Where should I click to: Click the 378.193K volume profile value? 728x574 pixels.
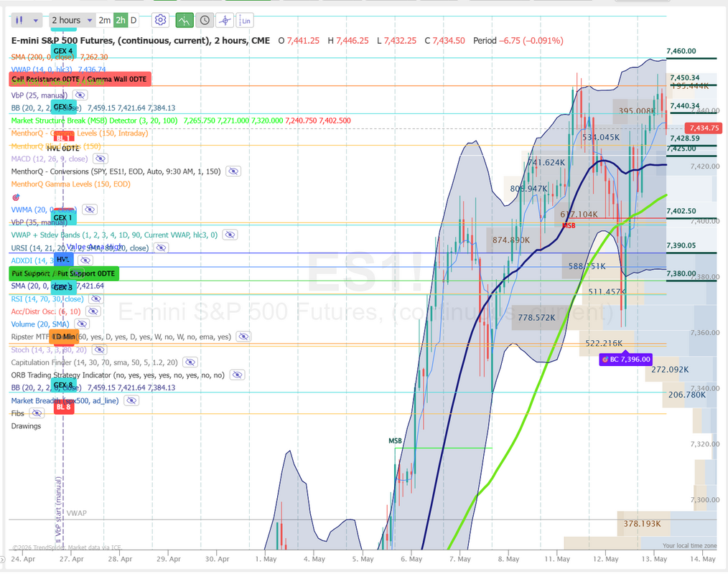point(642,524)
